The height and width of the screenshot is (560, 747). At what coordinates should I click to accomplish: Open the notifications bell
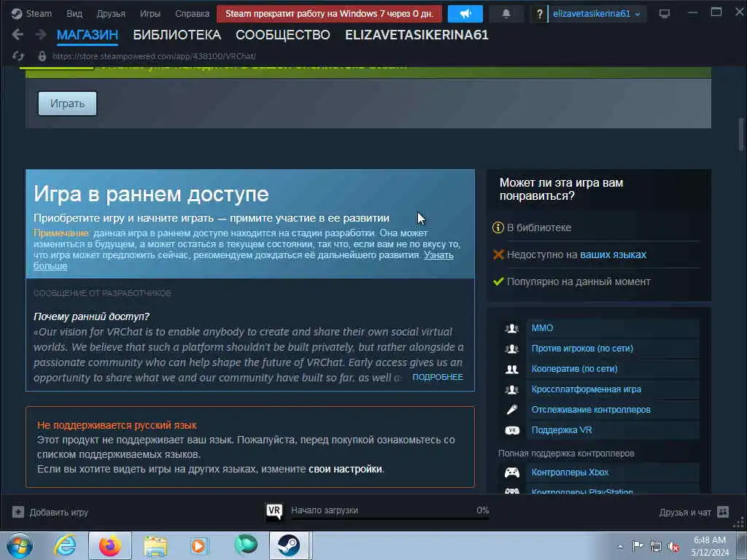pyautogui.click(x=506, y=14)
